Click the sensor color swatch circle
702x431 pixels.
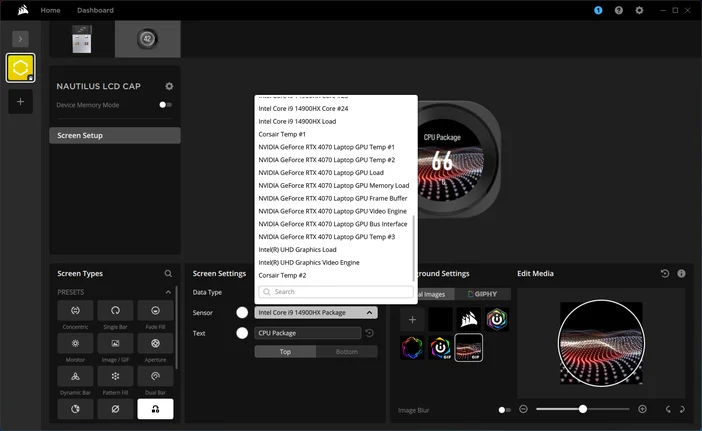pos(242,313)
